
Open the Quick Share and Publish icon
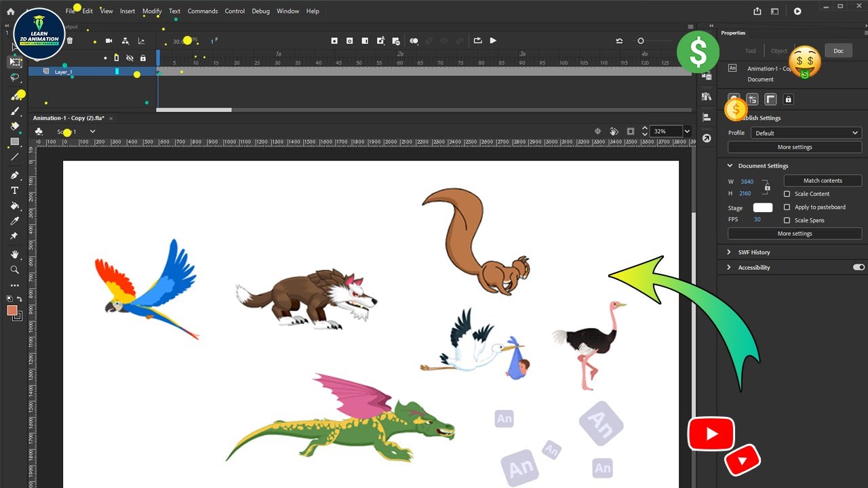pos(757,11)
